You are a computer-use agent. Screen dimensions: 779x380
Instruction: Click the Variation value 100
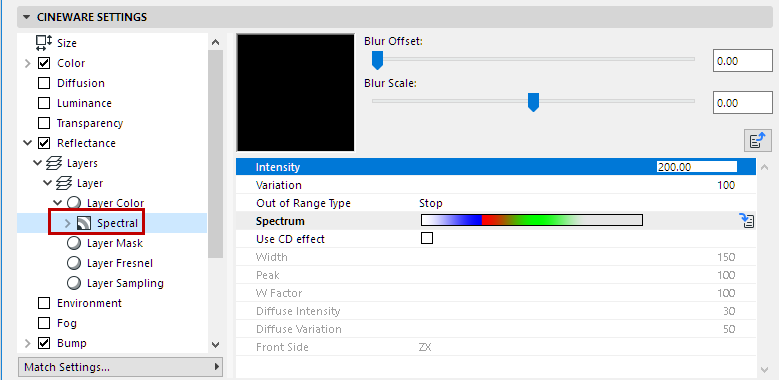click(x=726, y=185)
